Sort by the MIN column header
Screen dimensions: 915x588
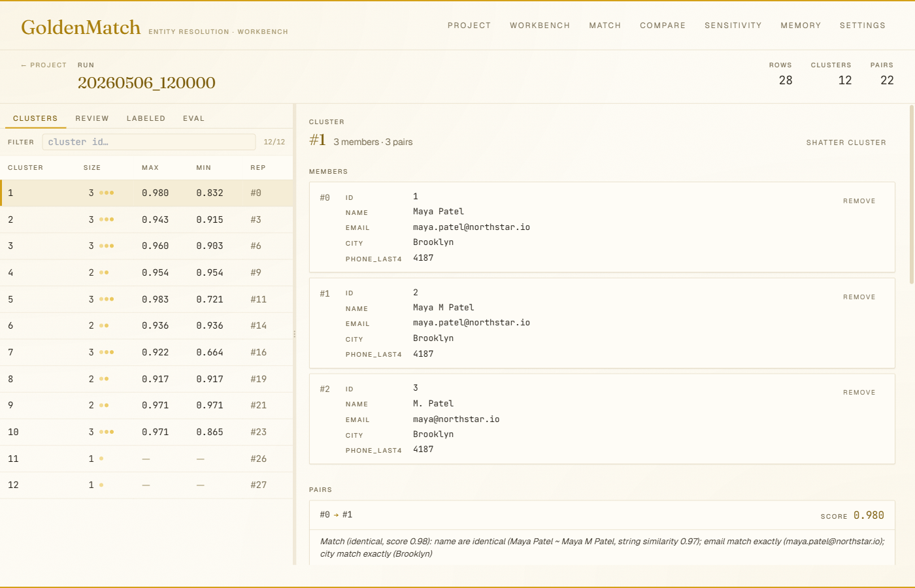click(204, 168)
